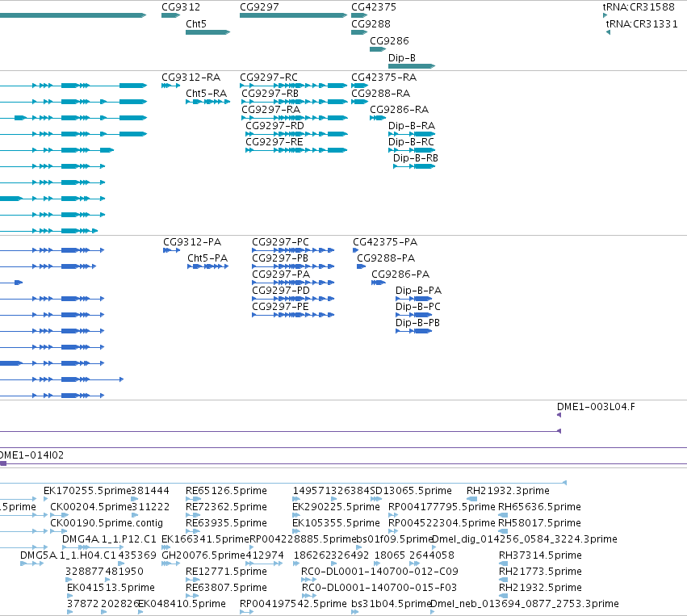Click the DME1-003L04.F clone label
This screenshot has height=616, width=687.
(x=596, y=407)
